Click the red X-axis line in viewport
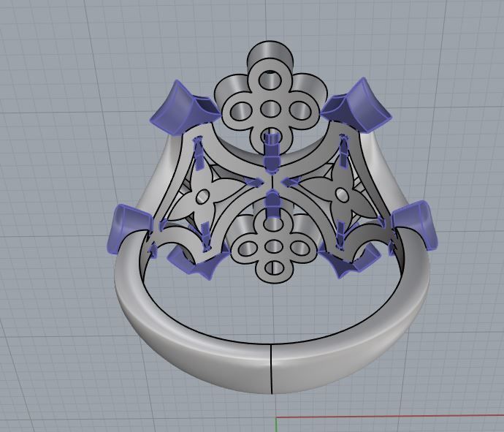 coord(390,417)
